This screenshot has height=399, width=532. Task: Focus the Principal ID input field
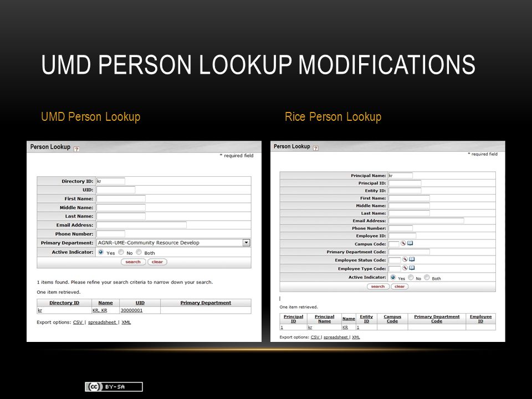405,183
